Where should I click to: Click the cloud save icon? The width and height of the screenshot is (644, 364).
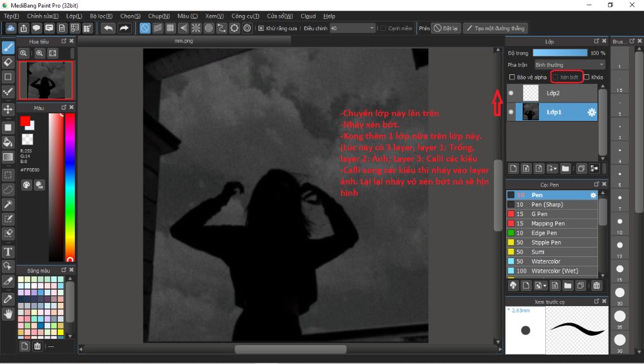(x=11, y=28)
